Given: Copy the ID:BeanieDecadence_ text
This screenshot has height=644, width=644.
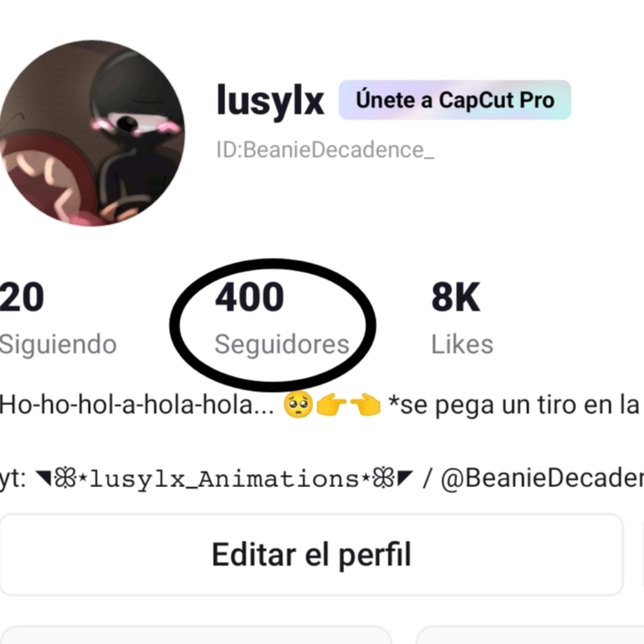Looking at the screenshot, I should [325, 150].
